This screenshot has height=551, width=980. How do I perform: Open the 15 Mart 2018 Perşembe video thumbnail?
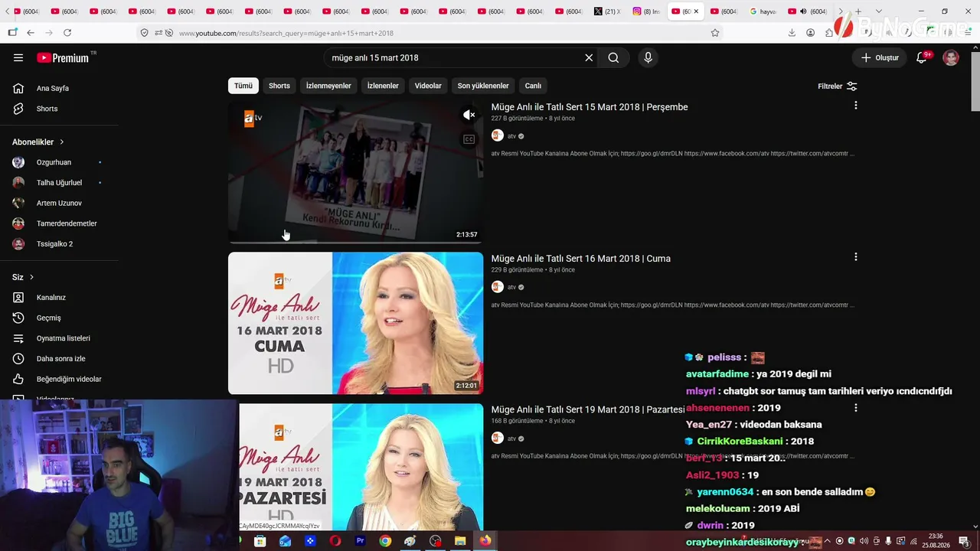[355, 172]
